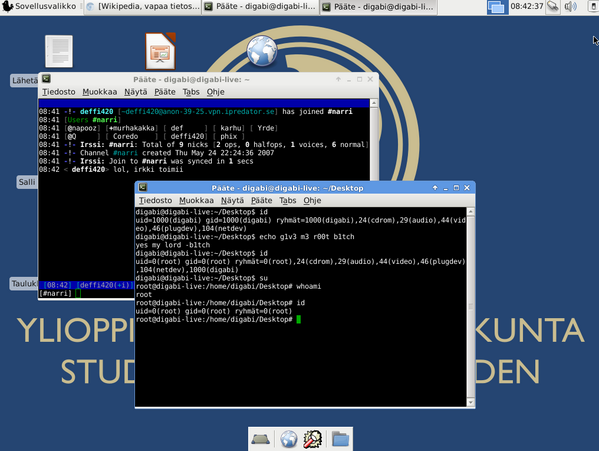Switch to the Wikipedia browser taskbar window
This screenshot has height=451, width=599.
coord(142,7)
